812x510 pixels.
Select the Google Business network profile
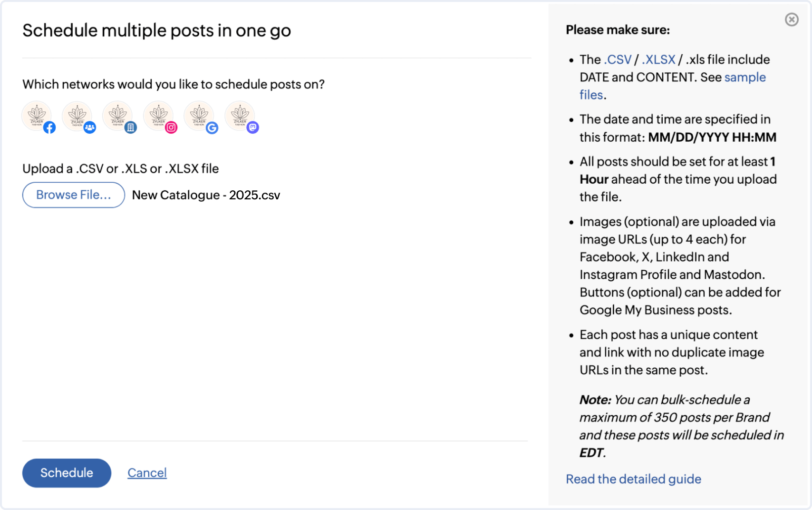coord(199,116)
